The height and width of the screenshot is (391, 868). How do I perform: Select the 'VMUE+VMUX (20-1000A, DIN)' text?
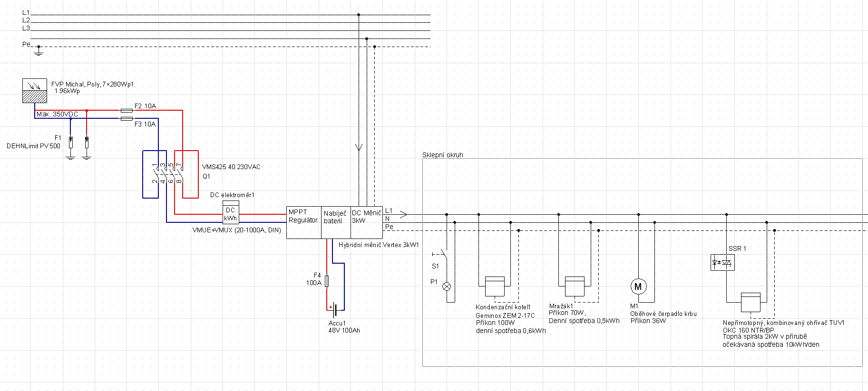[236, 230]
